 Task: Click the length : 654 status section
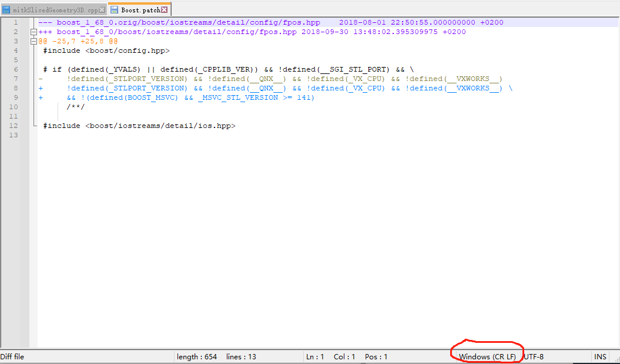(197, 356)
